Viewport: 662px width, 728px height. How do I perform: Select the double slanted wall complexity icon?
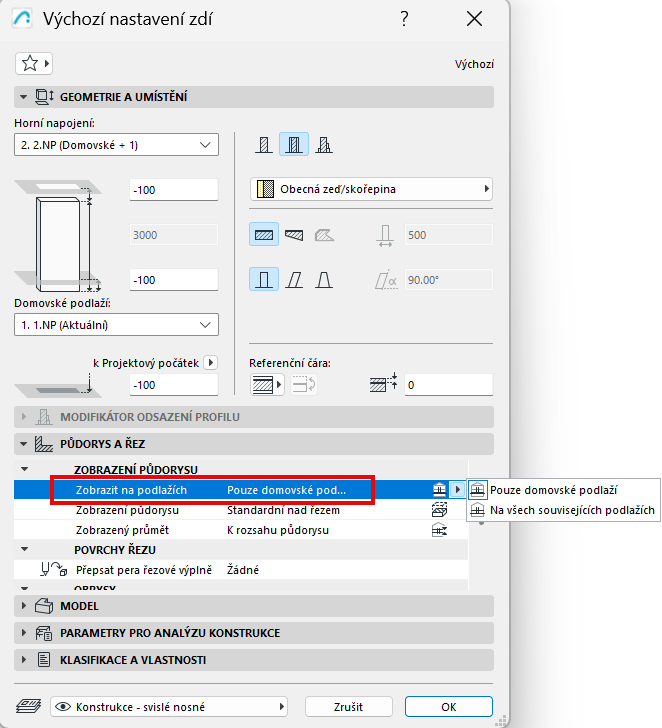[324, 280]
